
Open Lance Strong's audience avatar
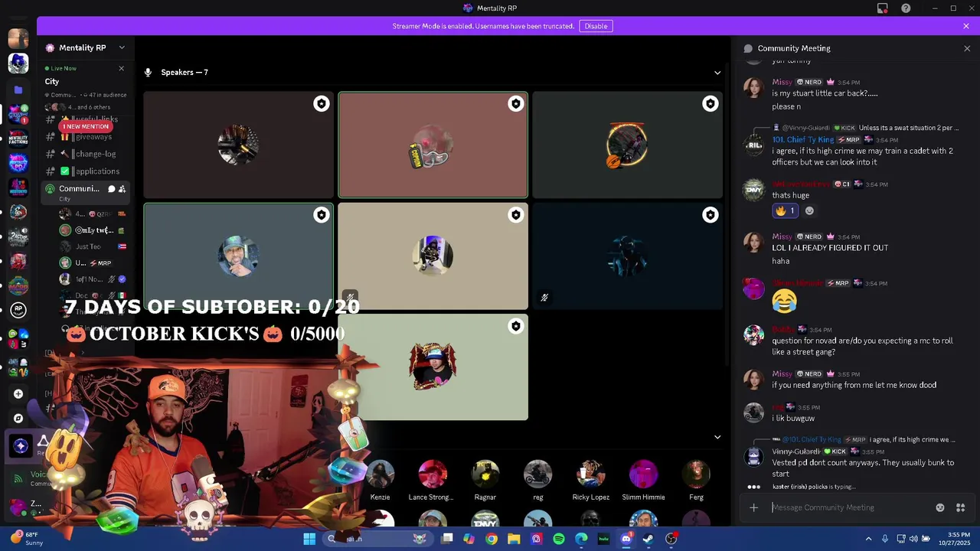tap(433, 474)
